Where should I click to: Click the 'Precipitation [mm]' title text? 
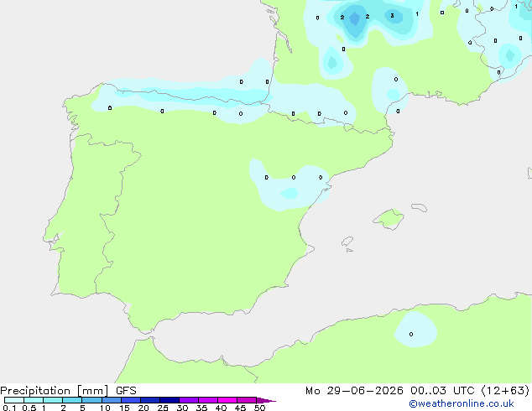(x=55, y=391)
